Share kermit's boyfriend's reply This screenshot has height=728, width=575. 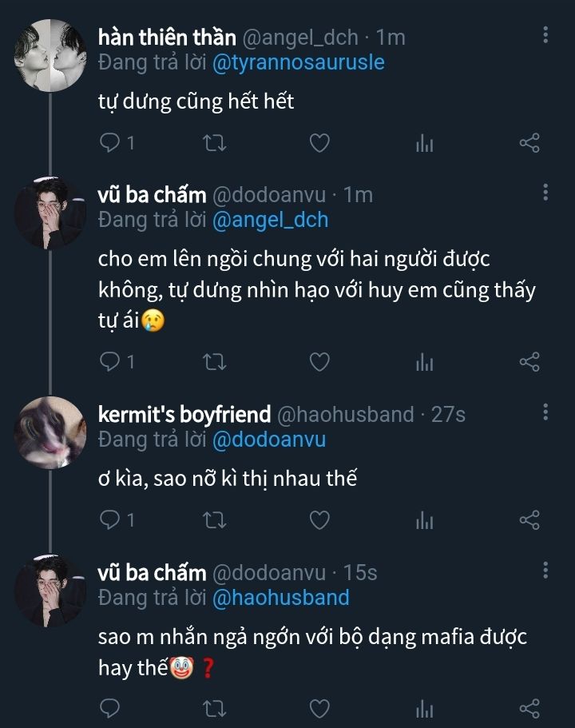[529, 520]
